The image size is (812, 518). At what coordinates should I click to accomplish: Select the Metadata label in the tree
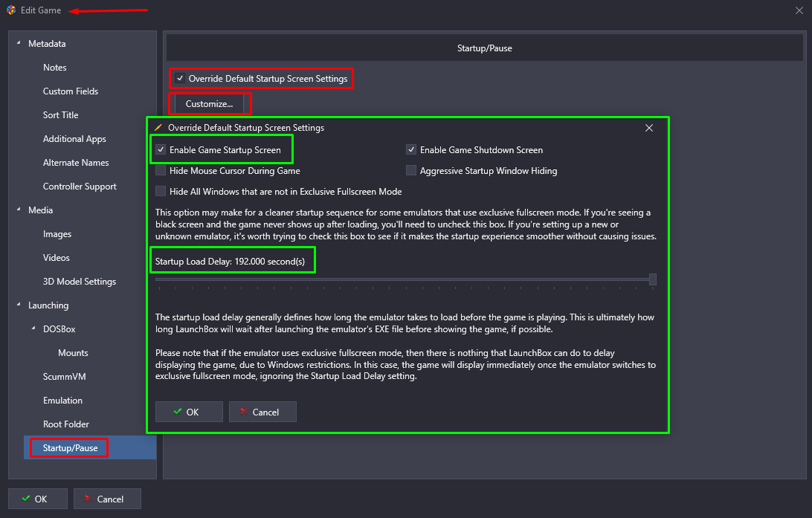point(47,43)
